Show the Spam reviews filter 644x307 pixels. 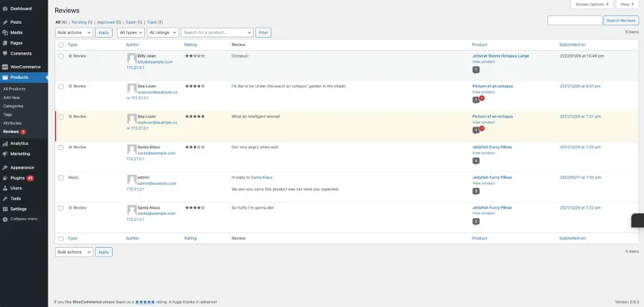point(134,22)
